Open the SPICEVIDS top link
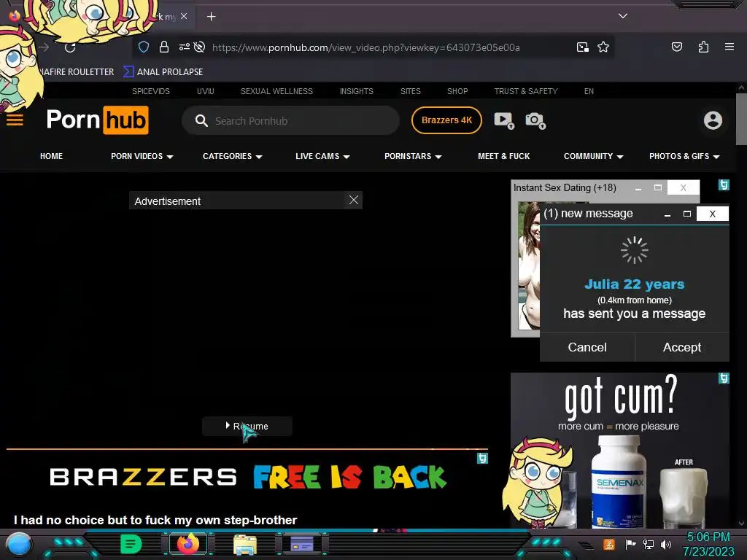Viewport: 747px width, 560px height. [150, 91]
